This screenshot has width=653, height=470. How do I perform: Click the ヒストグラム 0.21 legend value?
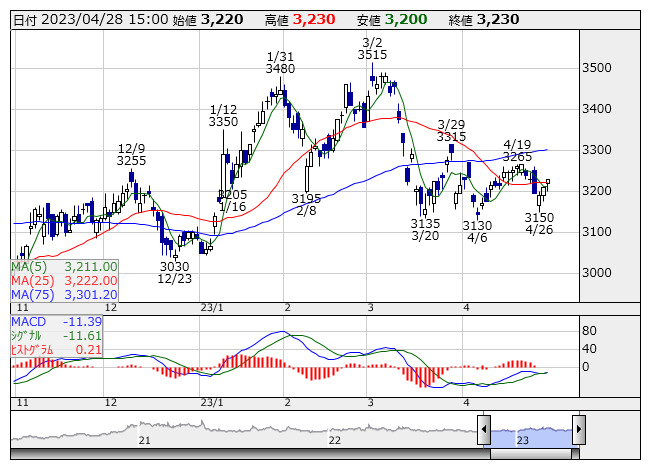pos(56,350)
